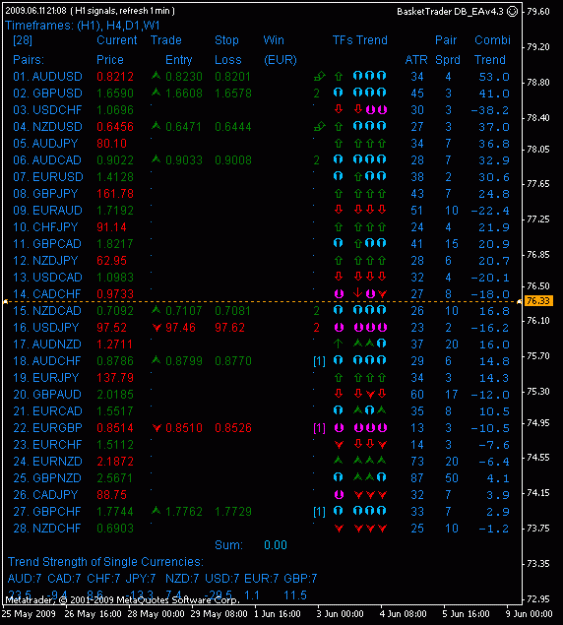Click GBPUSD current price 1.6590
This screenshot has height=625, width=563.
115,94
